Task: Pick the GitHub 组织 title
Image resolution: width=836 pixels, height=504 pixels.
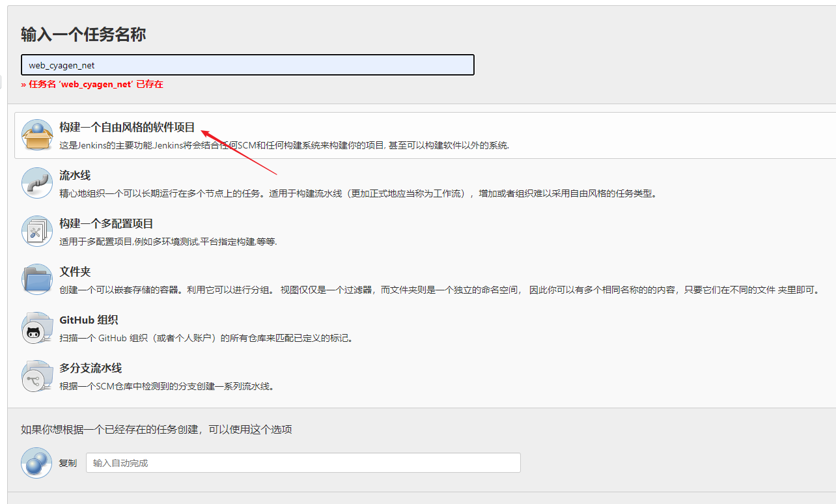Action: point(89,320)
